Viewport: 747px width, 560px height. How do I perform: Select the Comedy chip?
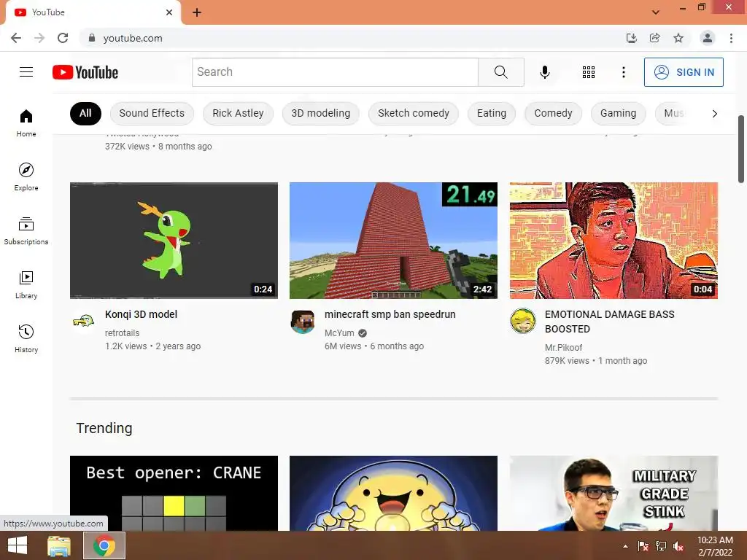click(553, 113)
